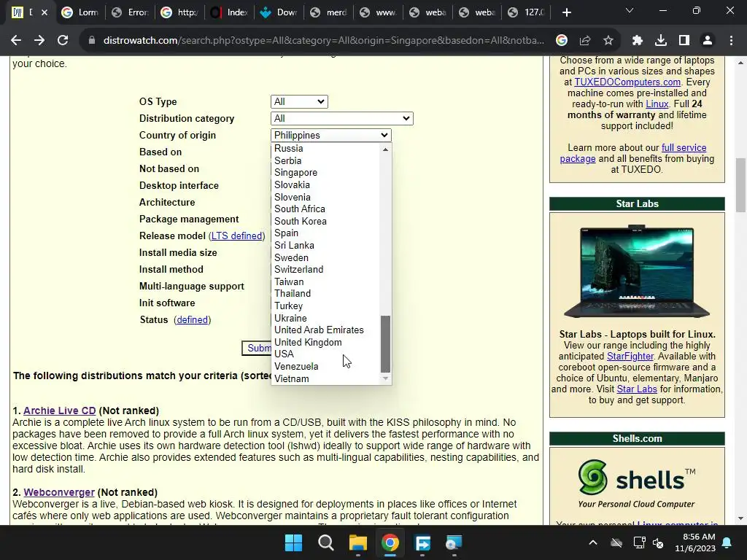Open the Archie Live CD link
747x560 pixels.
tap(60, 411)
